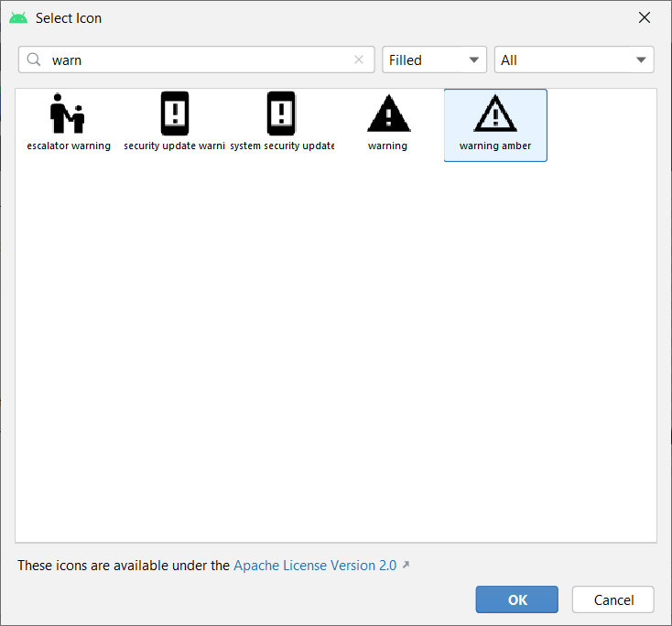Select the warning amber outline icon
The image size is (672, 626).
coord(495,113)
